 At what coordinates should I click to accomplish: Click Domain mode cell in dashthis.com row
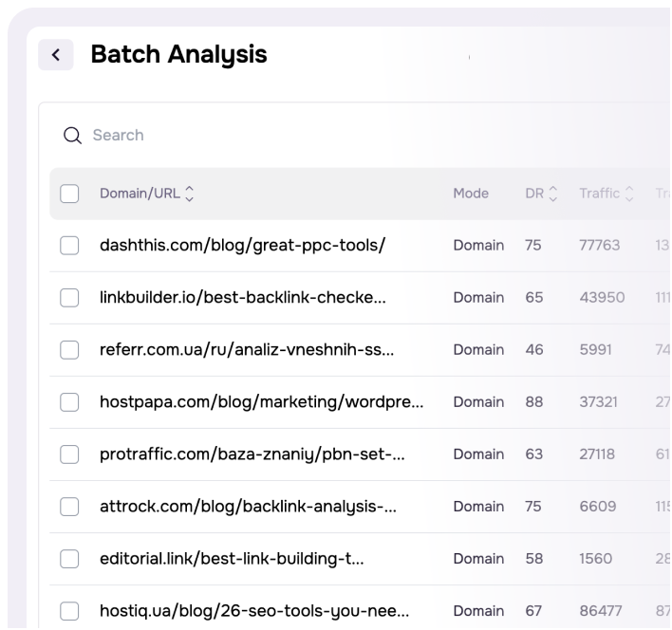478,246
